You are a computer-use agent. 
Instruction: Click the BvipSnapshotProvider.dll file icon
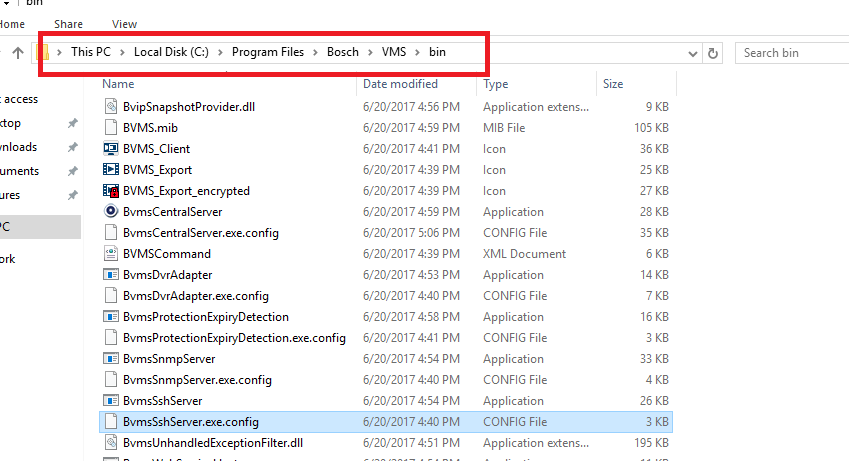pyautogui.click(x=111, y=106)
